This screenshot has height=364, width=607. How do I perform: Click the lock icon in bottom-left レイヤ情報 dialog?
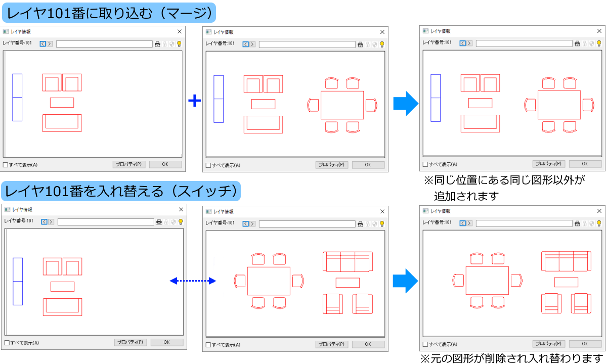pos(166,222)
